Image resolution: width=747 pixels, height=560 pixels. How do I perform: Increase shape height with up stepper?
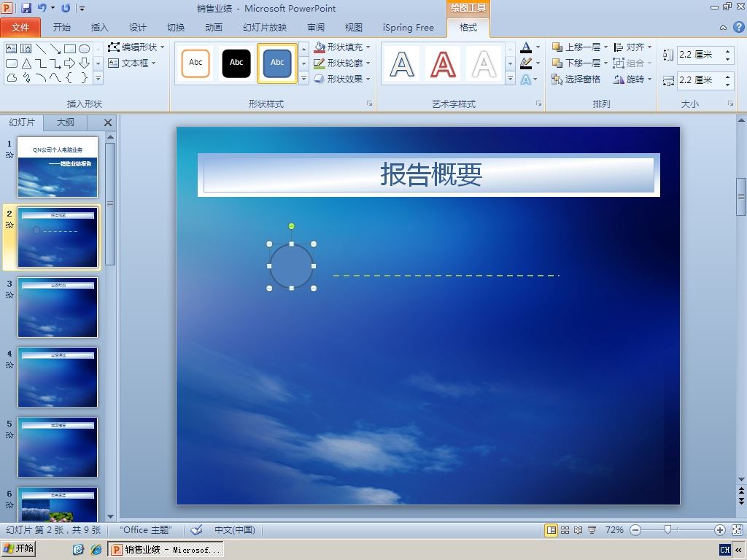[727, 52]
